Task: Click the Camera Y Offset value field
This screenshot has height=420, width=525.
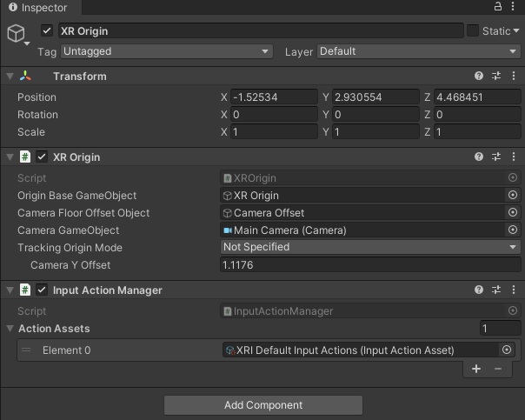Action: click(370, 265)
